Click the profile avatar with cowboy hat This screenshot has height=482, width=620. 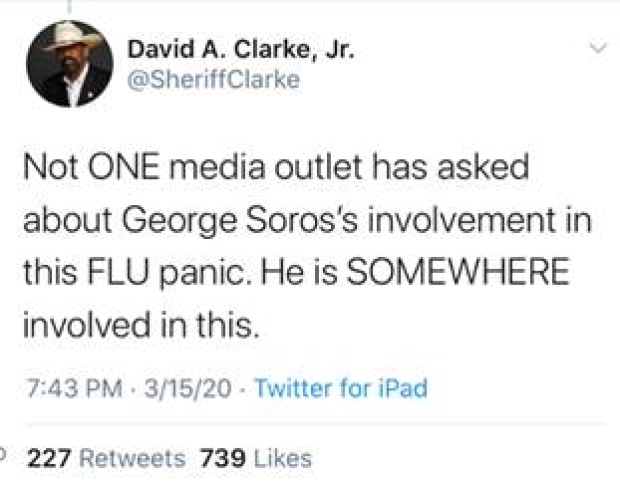[x=69, y=63]
